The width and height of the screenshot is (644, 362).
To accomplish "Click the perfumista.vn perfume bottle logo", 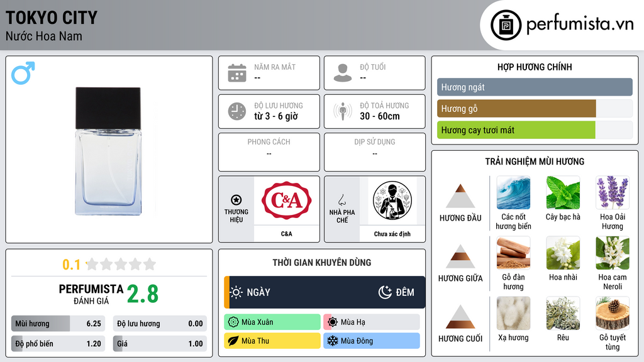I will click(x=506, y=25).
